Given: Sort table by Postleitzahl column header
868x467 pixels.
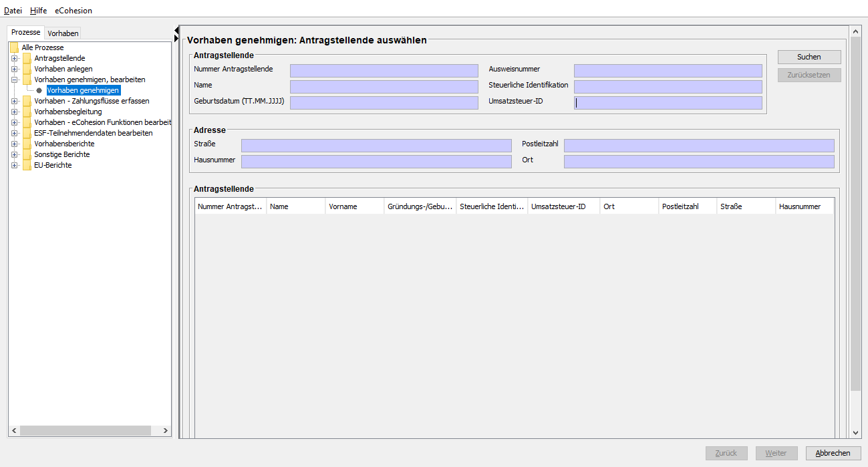Looking at the screenshot, I should tap(688, 206).
